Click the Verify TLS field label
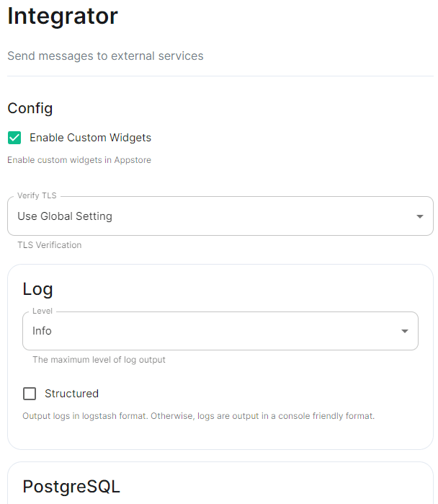The image size is (438, 504). click(x=37, y=195)
